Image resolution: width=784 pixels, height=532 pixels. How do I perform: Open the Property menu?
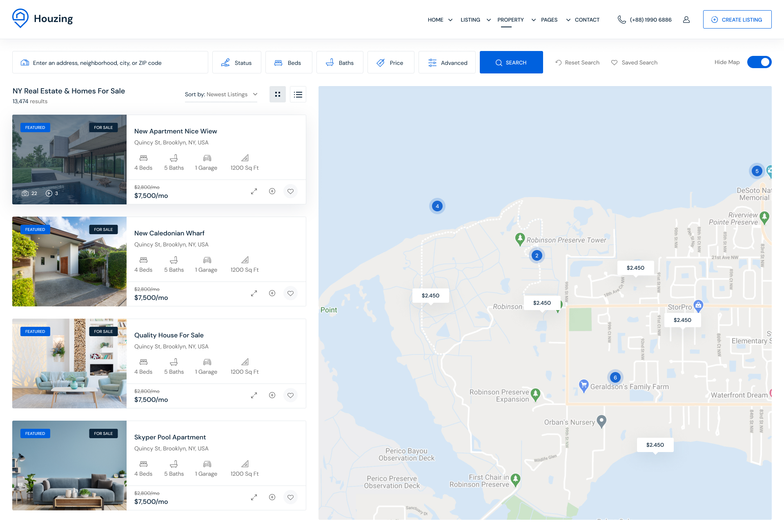510,20
